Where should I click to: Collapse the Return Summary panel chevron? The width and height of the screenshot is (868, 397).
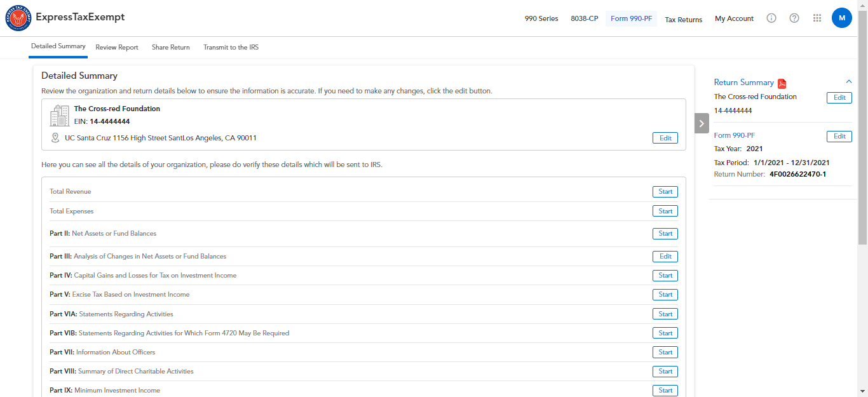coord(848,82)
